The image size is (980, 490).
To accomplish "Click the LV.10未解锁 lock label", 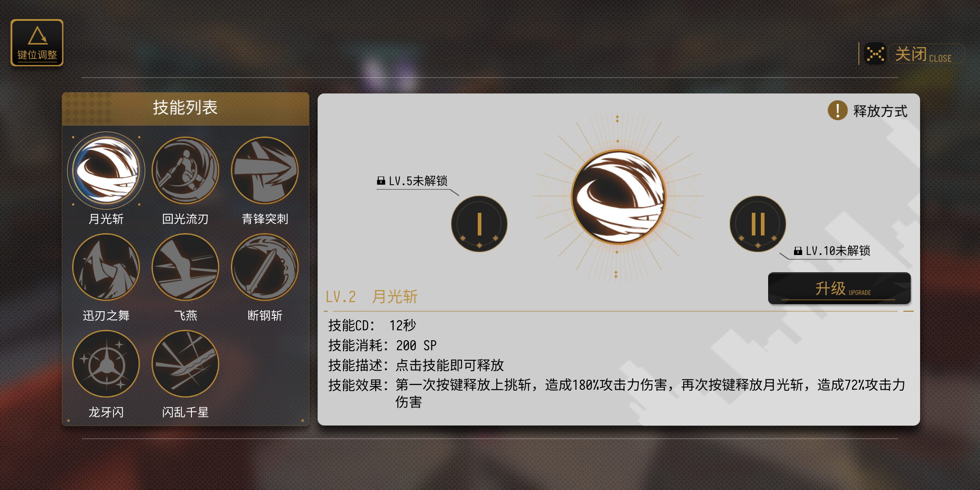I will (x=832, y=251).
